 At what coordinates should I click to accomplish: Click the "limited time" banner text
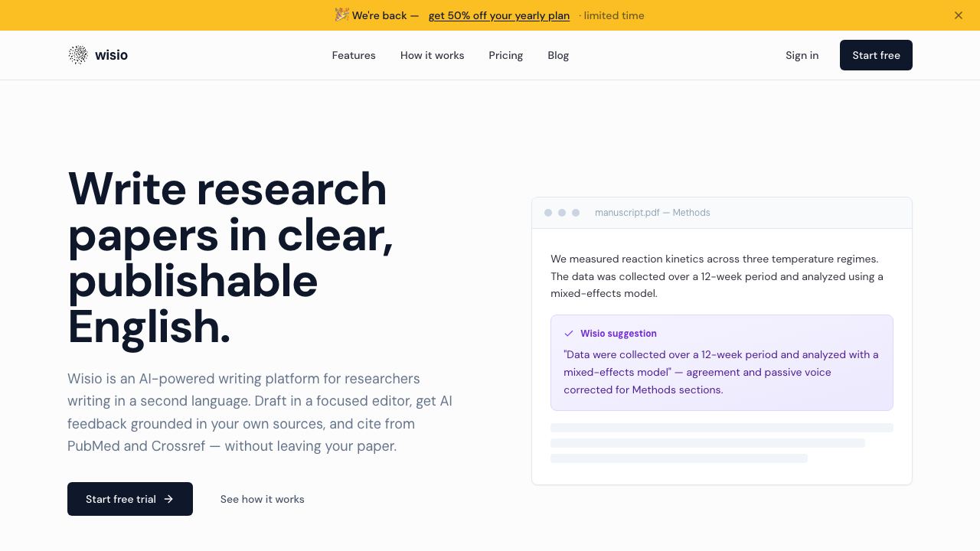click(614, 15)
